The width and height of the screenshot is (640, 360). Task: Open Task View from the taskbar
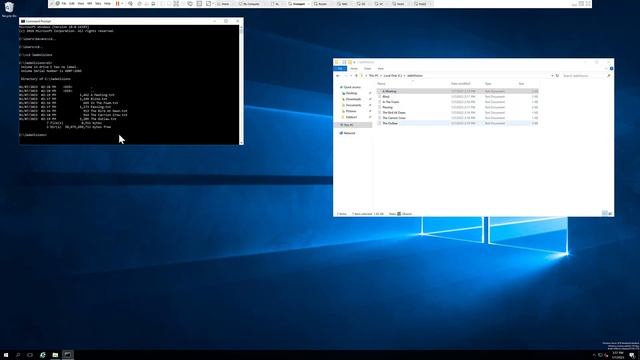[x=30, y=355]
